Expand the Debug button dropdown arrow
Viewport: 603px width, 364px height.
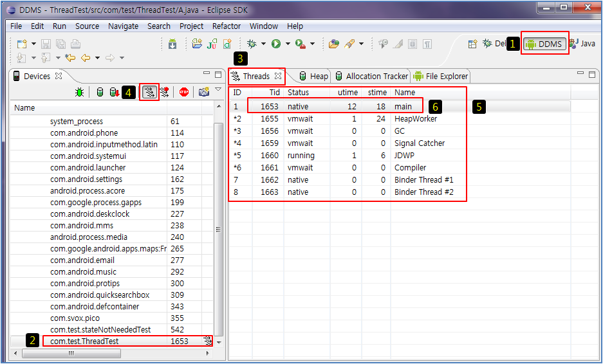tap(263, 44)
